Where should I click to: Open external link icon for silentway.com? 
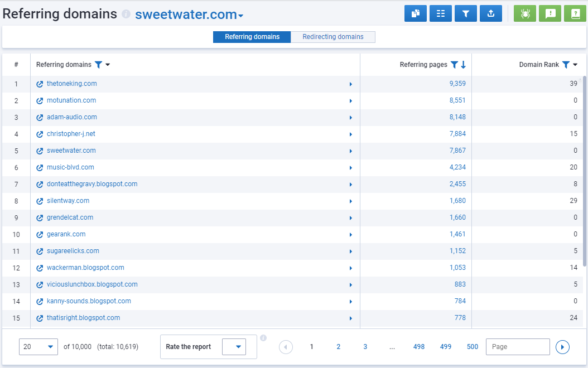pyautogui.click(x=40, y=201)
